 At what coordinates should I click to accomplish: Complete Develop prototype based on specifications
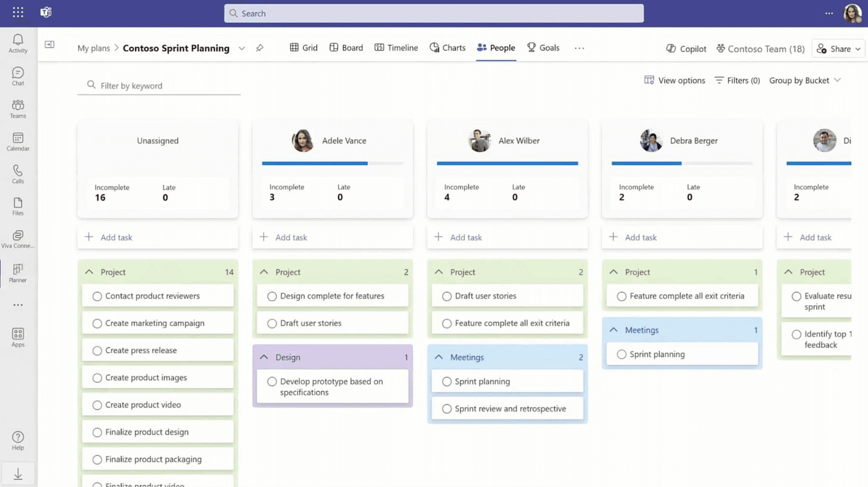pyautogui.click(x=272, y=382)
